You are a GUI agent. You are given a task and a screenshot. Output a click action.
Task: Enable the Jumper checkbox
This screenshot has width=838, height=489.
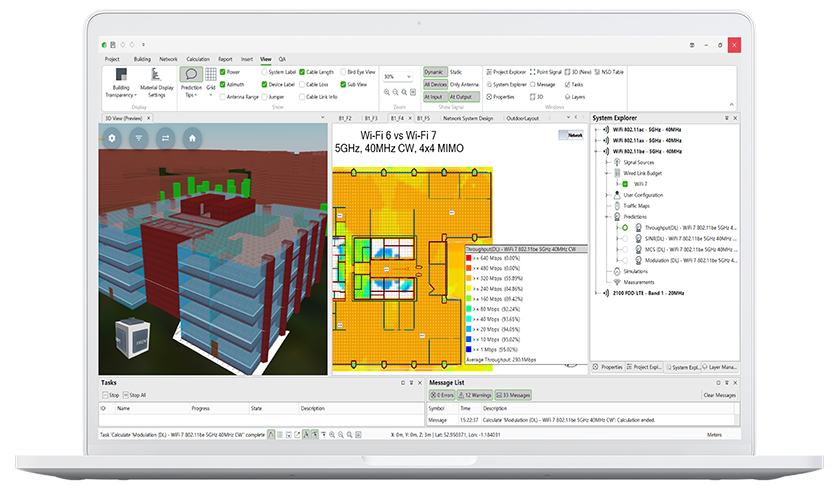[265, 97]
